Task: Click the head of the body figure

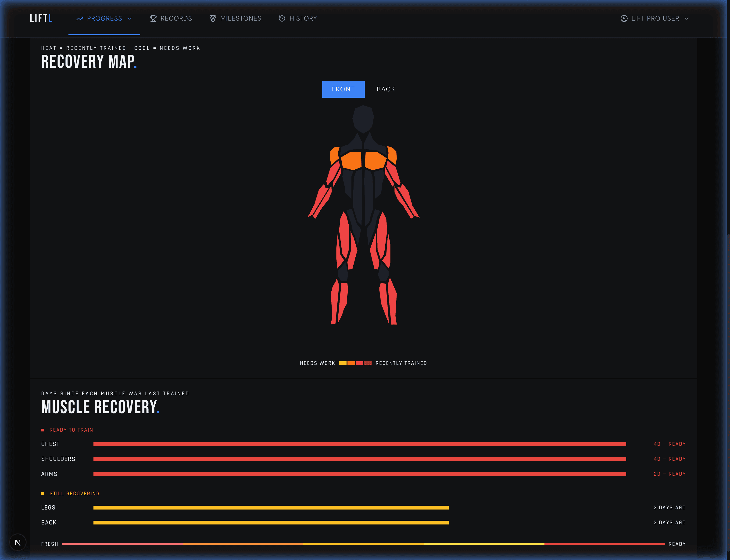Action: click(363, 119)
